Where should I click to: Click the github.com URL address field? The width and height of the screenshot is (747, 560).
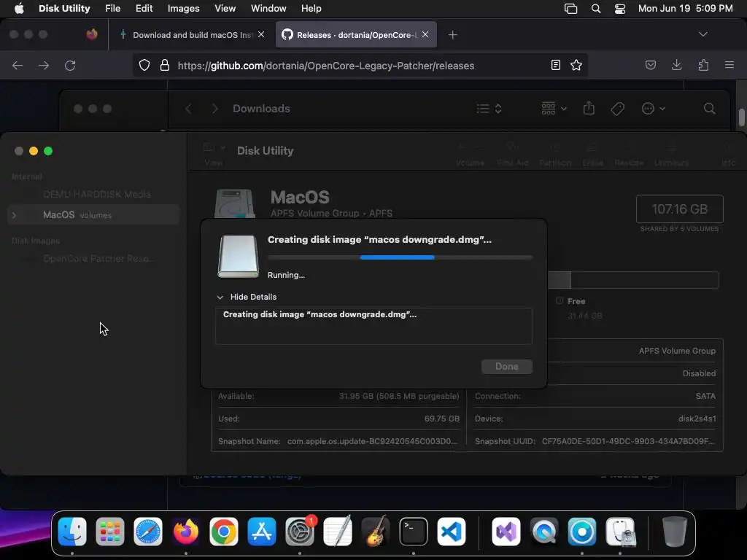(x=325, y=66)
